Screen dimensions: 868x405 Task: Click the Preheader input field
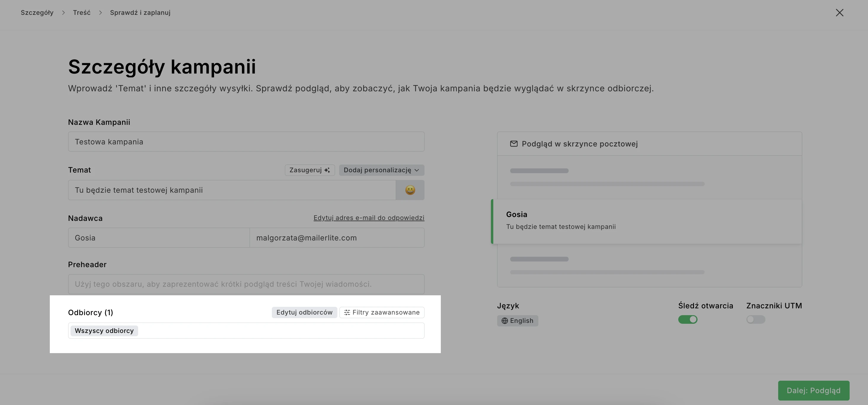[x=246, y=284]
